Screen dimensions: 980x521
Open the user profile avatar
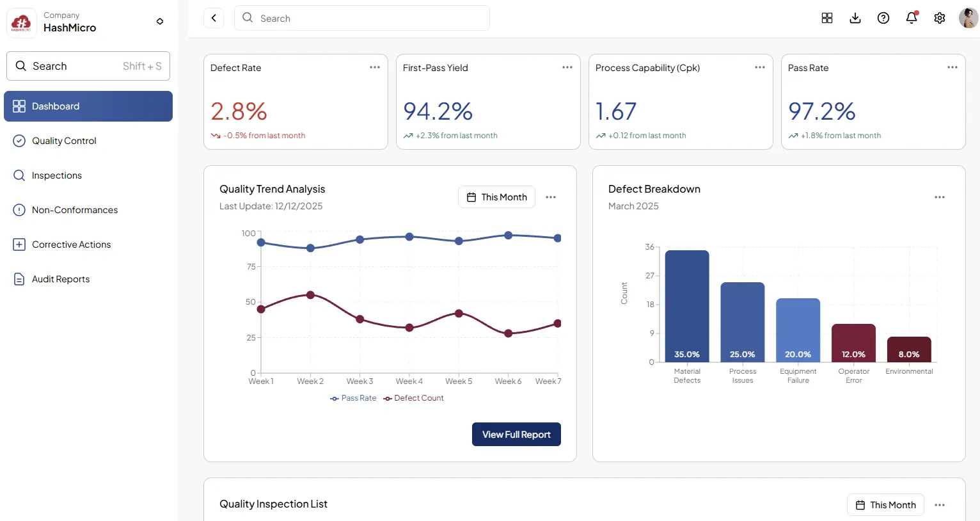968,18
